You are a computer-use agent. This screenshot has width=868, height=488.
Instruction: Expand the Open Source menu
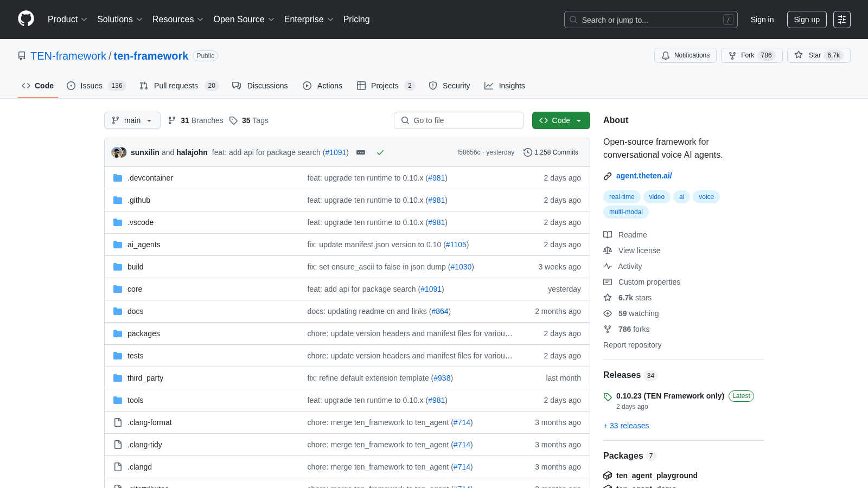click(244, 19)
